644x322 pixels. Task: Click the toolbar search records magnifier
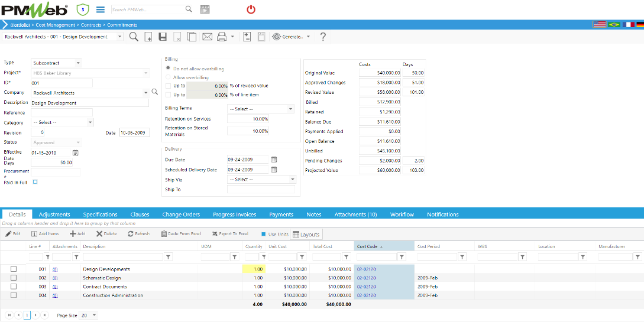pyautogui.click(x=134, y=37)
